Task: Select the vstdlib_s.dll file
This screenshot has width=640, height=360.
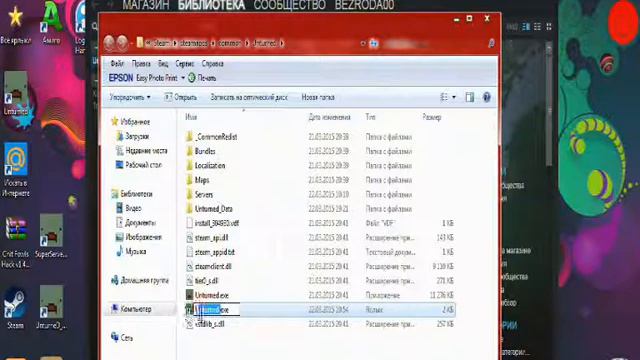Action: point(209,324)
